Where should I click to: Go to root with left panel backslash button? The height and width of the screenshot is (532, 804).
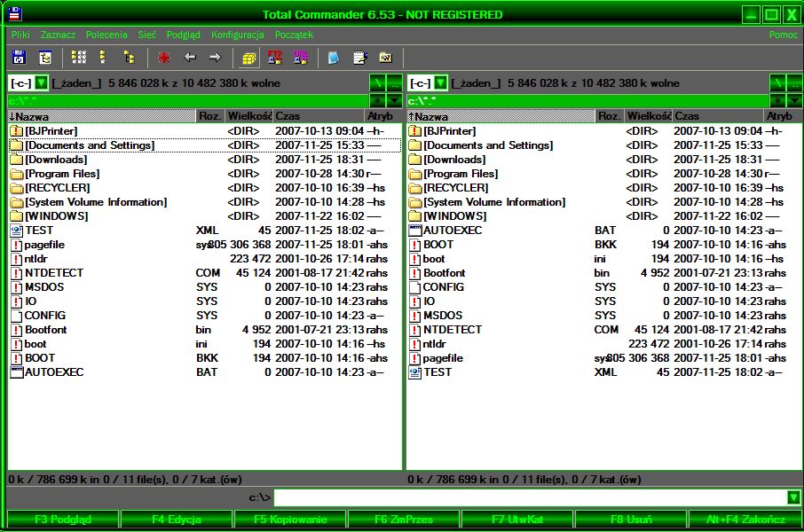coord(378,82)
